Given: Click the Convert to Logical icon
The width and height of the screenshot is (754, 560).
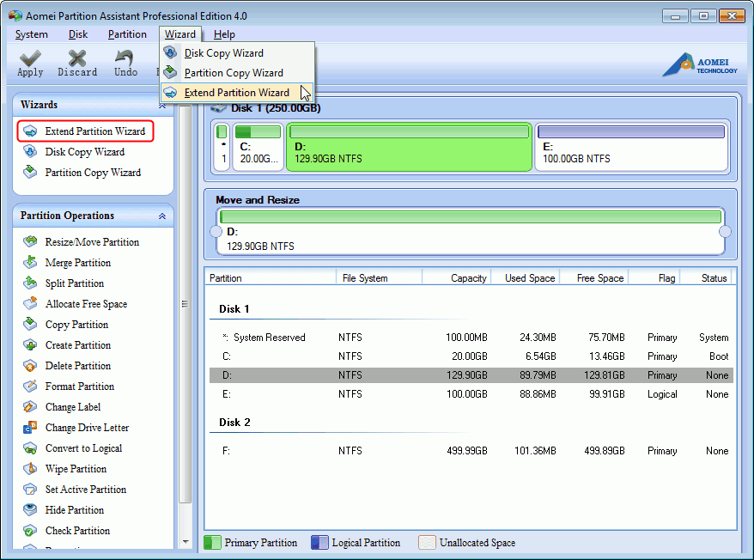Looking at the screenshot, I should click(x=30, y=447).
